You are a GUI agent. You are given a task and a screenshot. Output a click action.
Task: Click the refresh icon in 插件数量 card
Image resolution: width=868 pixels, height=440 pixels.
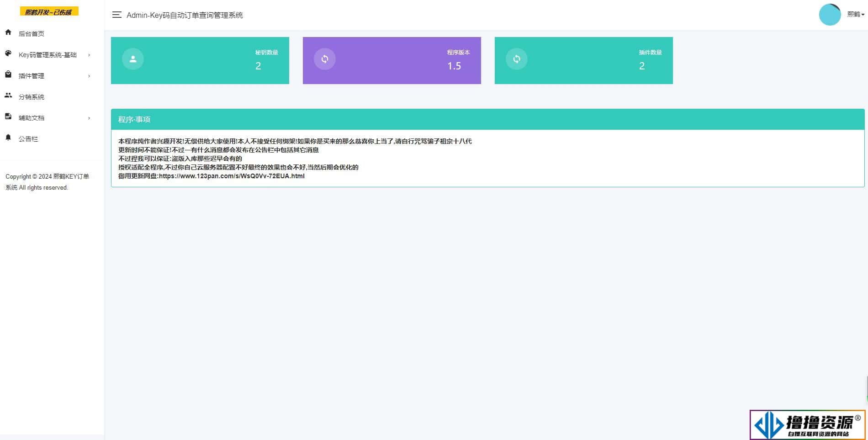tap(517, 59)
